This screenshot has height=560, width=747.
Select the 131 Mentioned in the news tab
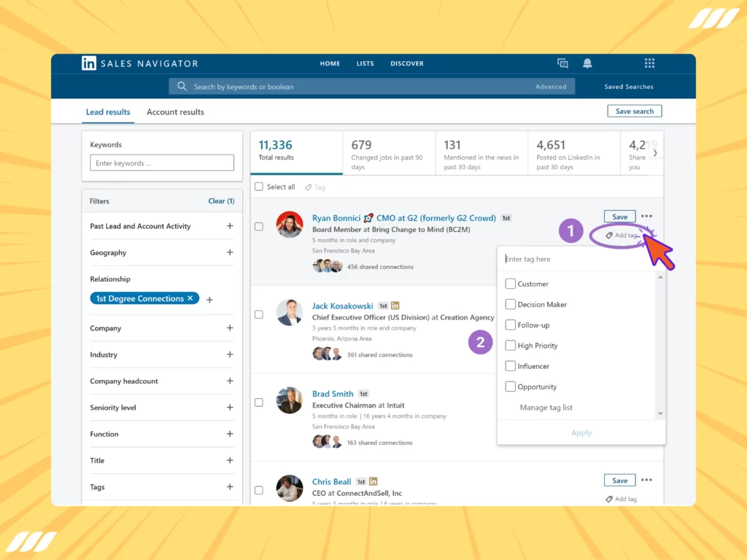point(481,153)
